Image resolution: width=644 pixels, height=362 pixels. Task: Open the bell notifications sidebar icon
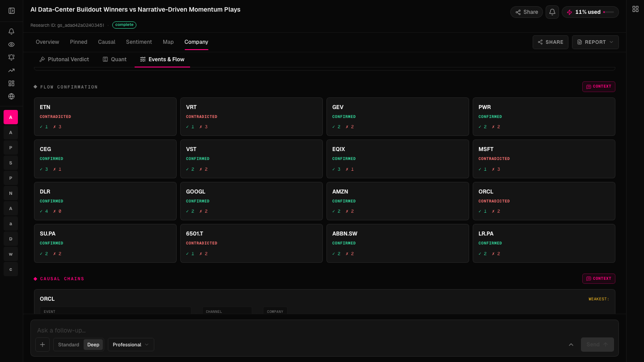(x=12, y=31)
